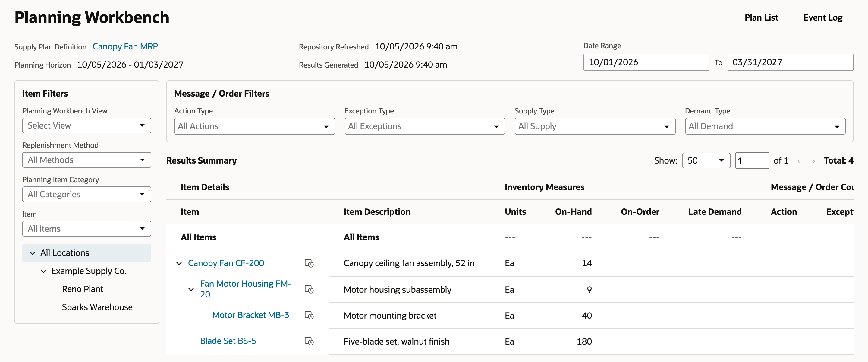Collapse the Fan Motor Housing FM-20 row
The width and height of the screenshot is (868, 362).
191,289
